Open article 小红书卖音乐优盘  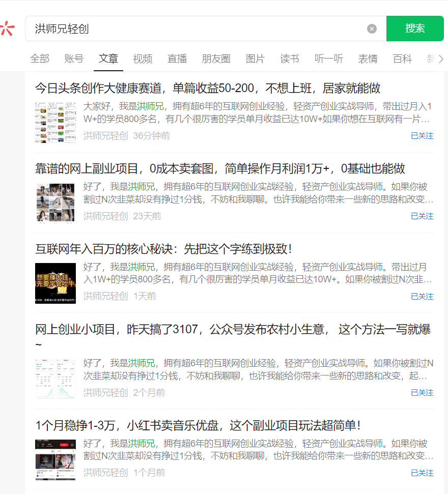coord(198,425)
